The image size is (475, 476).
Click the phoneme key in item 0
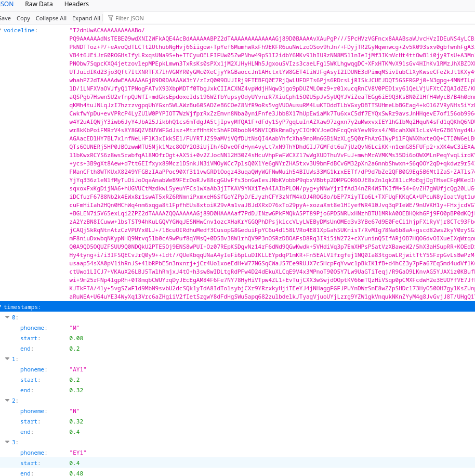click(x=32, y=328)
